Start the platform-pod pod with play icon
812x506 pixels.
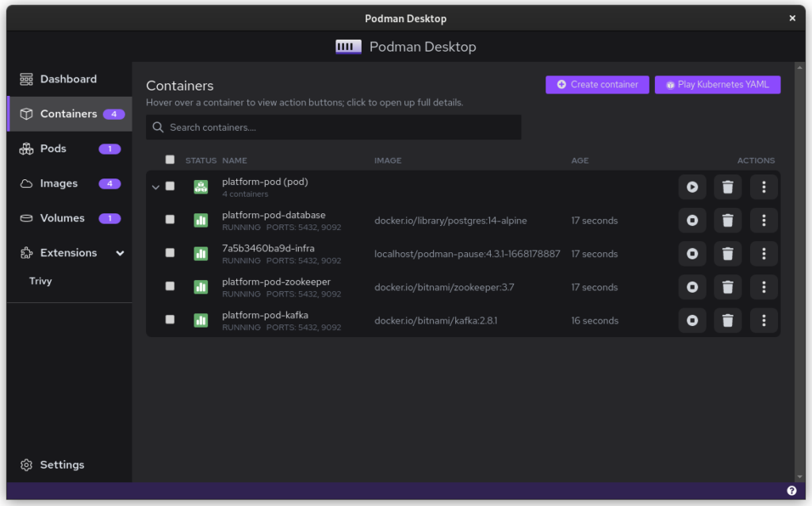[x=692, y=187]
